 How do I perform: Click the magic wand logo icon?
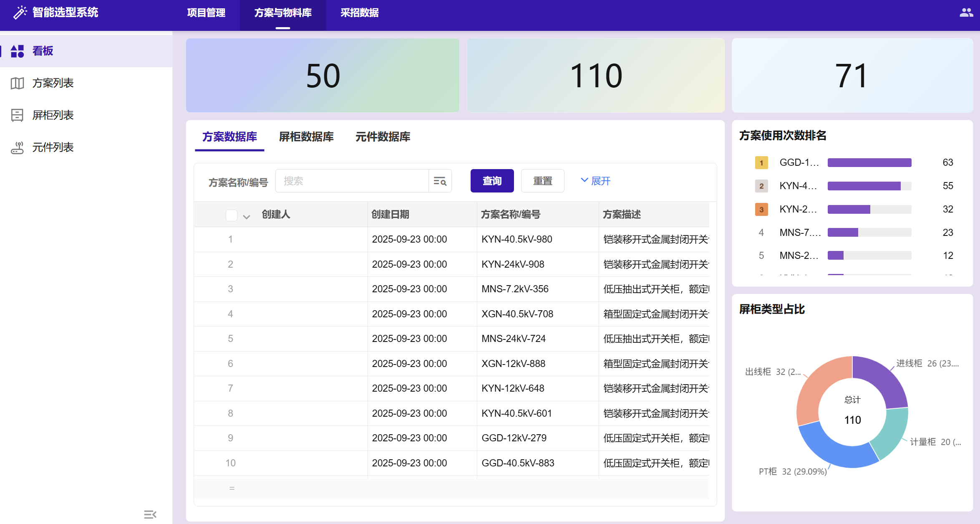click(x=20, y=13)
